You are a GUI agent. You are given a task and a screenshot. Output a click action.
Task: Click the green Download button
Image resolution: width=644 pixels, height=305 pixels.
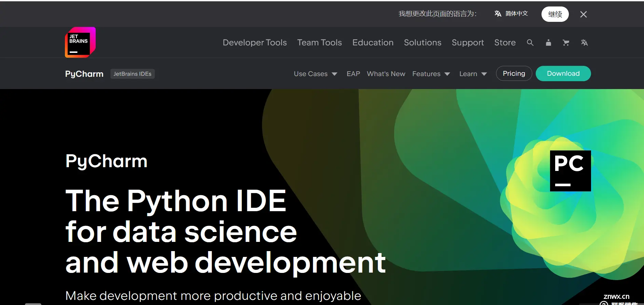click(x=563, y=73)
